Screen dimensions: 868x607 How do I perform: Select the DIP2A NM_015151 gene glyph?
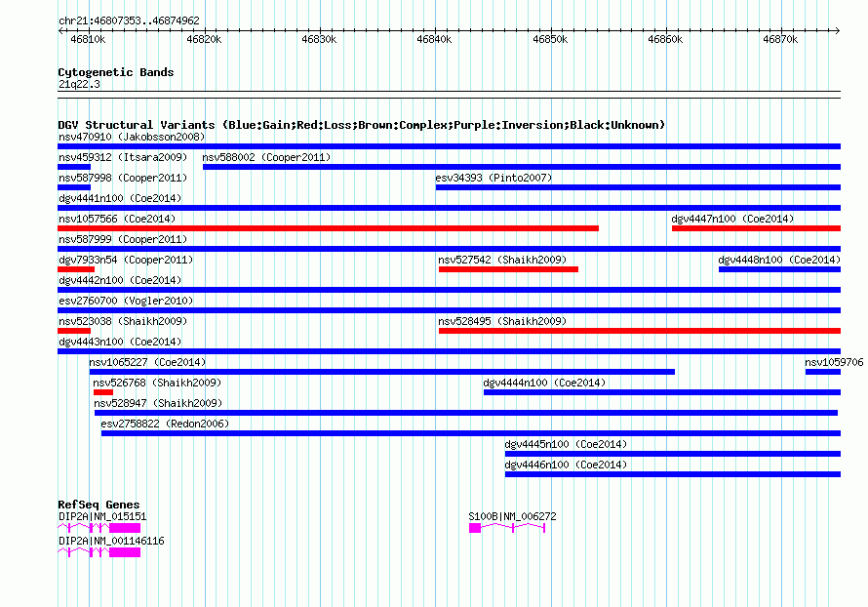[x=99, y=528]
